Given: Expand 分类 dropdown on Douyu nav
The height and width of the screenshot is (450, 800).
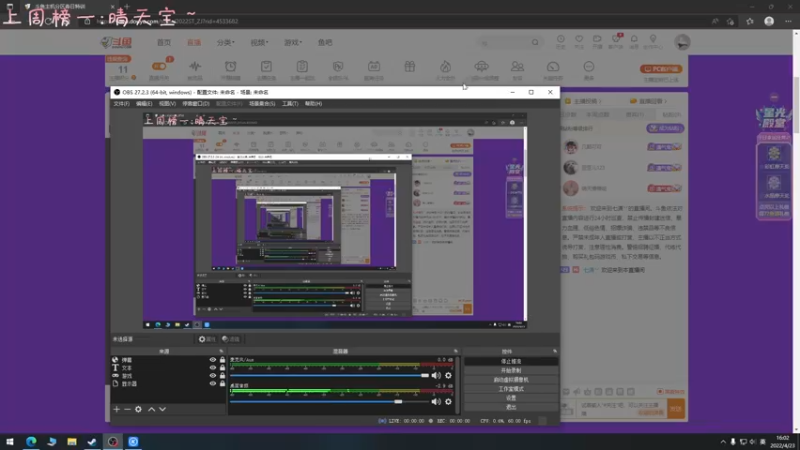Looking at the screenshot, I should pos(225,42).
